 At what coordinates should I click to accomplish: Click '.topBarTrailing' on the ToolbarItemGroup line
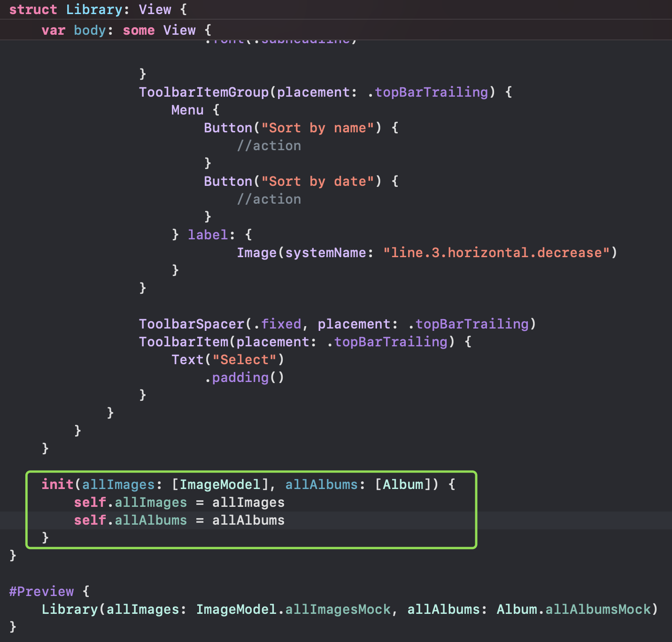tap(428, 92)
